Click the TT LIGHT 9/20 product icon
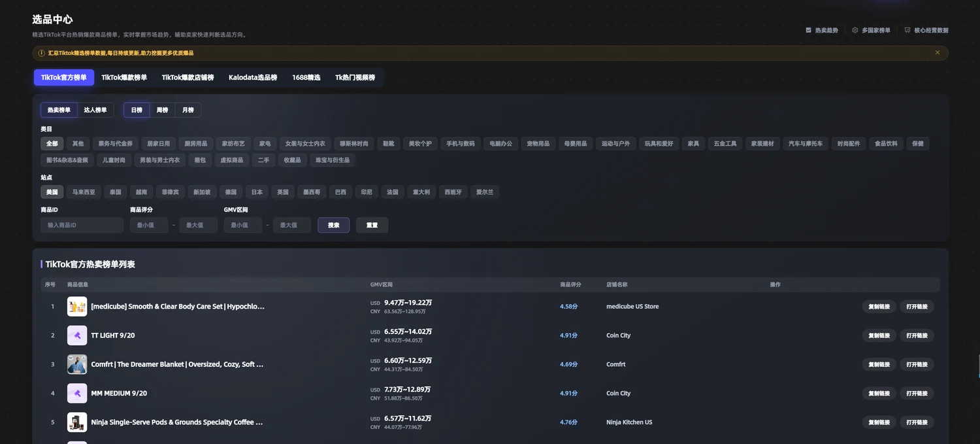980x444 pixels. (77, 335)
